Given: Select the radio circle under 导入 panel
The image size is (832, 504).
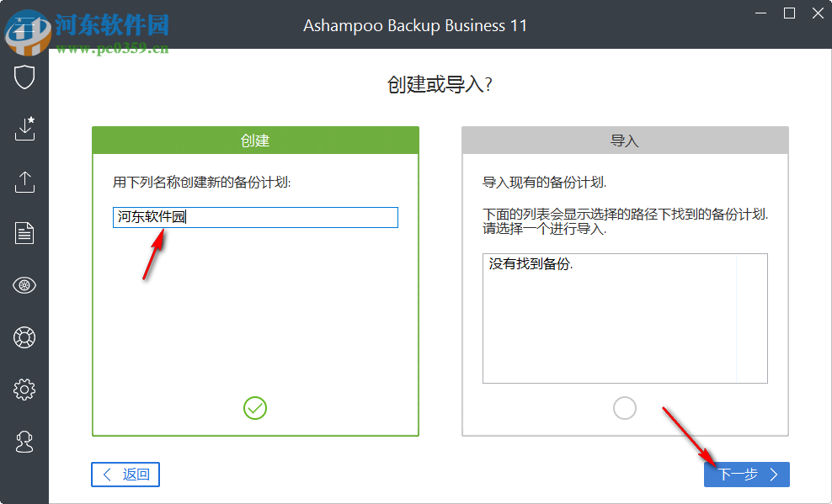Looking at the screenshot, I should tap(625, 407).
